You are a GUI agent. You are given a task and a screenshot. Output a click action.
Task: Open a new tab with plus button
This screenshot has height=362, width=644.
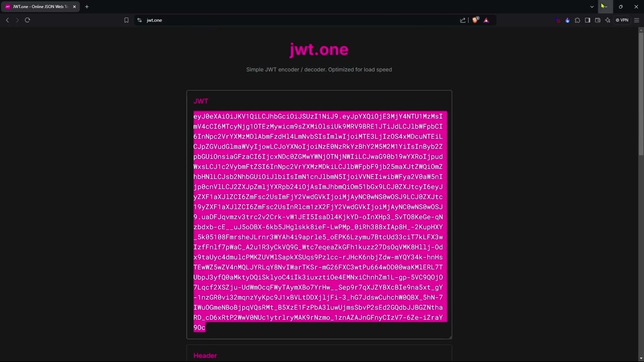(x=87, y=7)
